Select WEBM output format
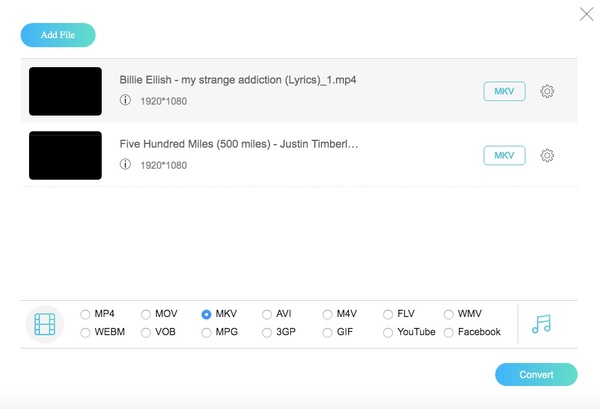Screen dimensions: 600x409 coord(86,332)
